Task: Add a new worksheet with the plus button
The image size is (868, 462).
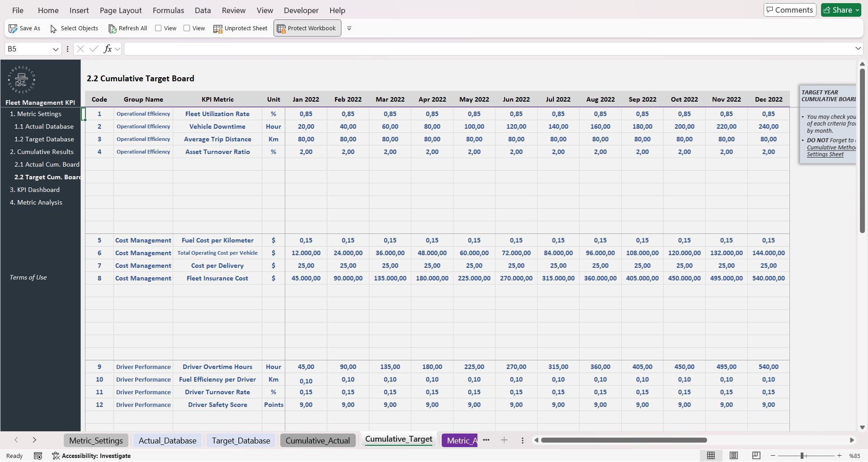Action: pyautogui.click(x=504, y=440)
